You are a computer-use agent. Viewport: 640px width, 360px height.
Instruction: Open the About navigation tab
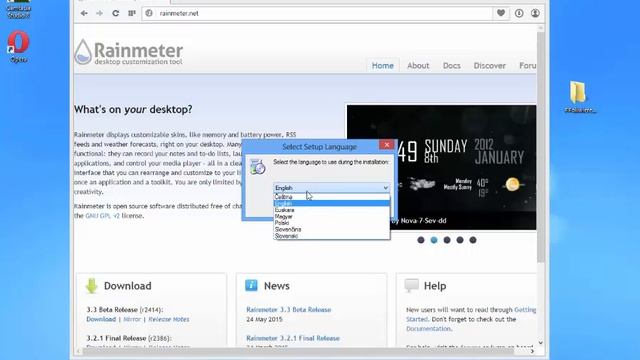tap(418, 66)
